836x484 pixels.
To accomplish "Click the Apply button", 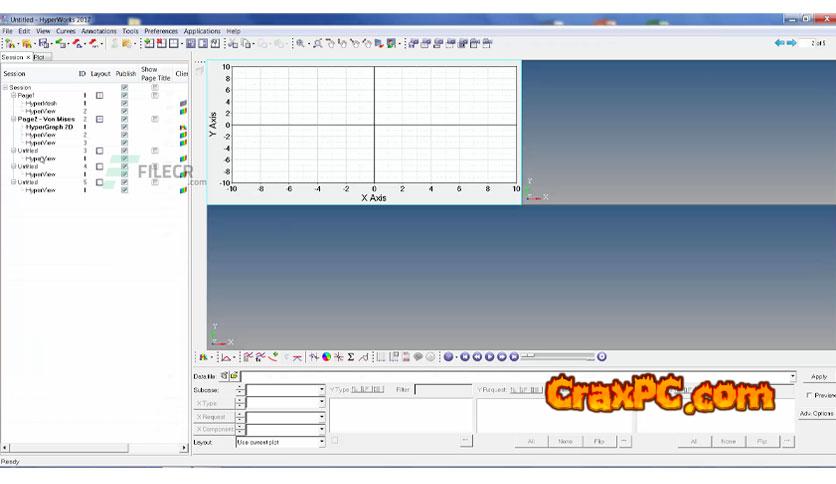I will click(818, 377).
